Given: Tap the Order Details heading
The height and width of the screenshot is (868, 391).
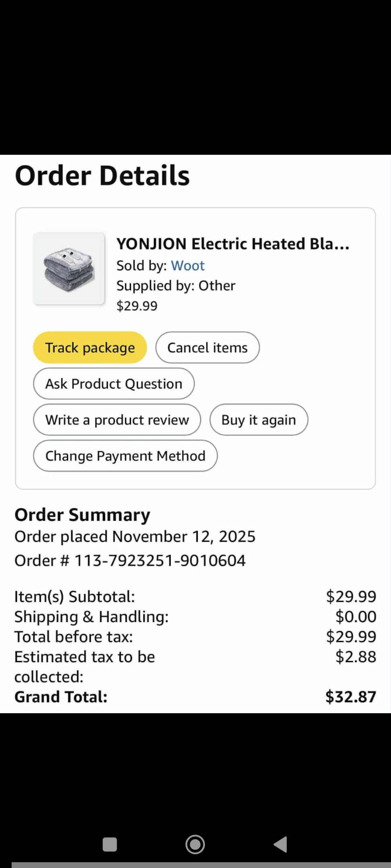Looking at the screenshot, I should click(x=102, y=176).
